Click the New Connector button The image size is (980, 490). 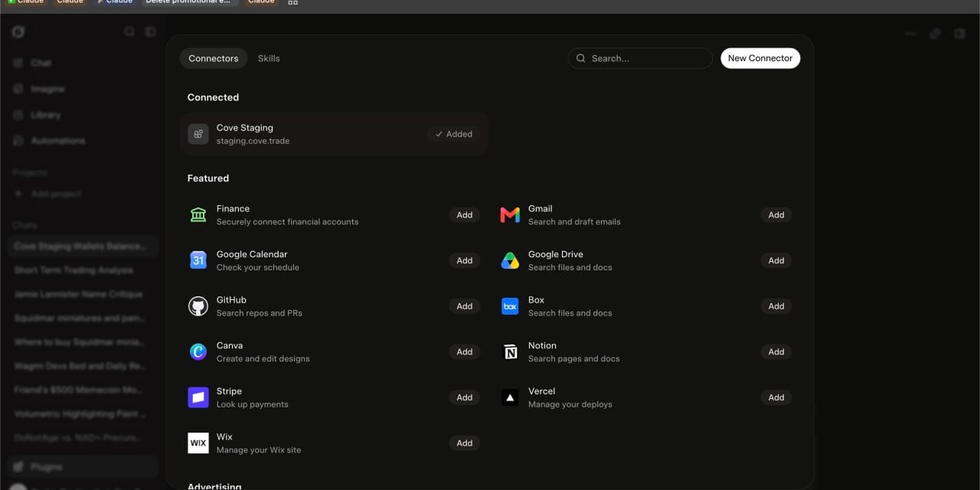pos(760,58)
